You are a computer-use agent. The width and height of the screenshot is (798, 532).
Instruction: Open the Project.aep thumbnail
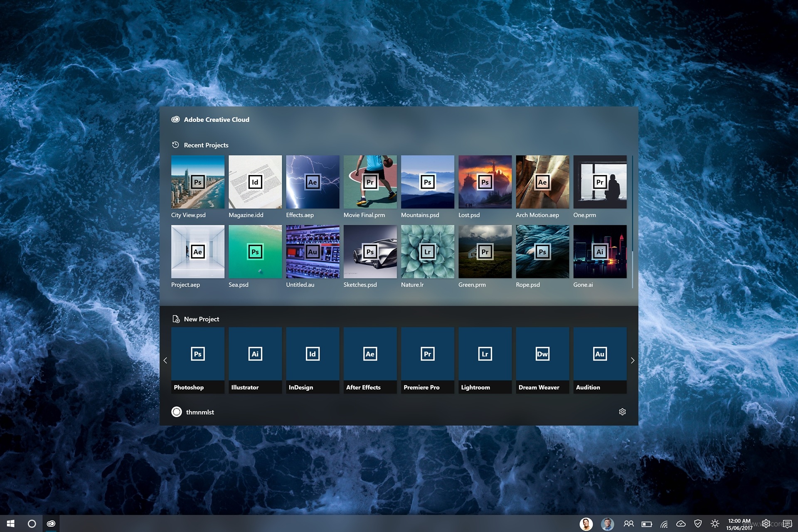(197, 251)
